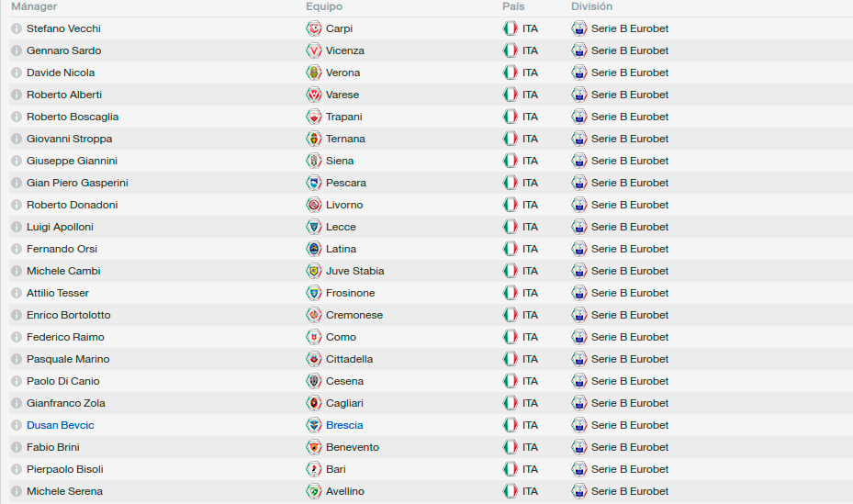
Task: Click the Benevento club badge
Action: click(x=313, y=447)
